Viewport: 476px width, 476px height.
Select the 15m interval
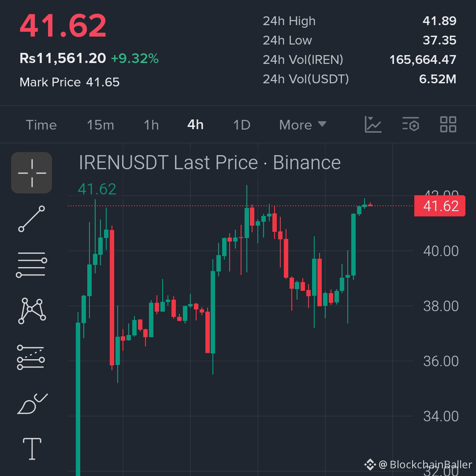100,125
